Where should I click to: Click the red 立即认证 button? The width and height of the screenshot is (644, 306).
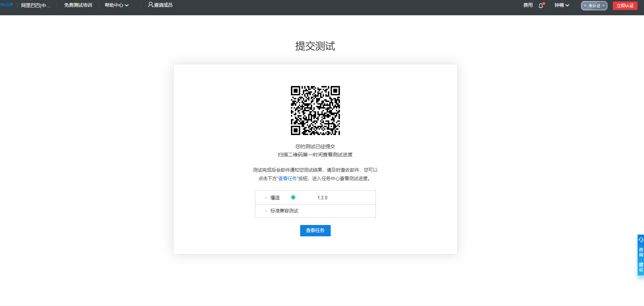pos(625,6)
